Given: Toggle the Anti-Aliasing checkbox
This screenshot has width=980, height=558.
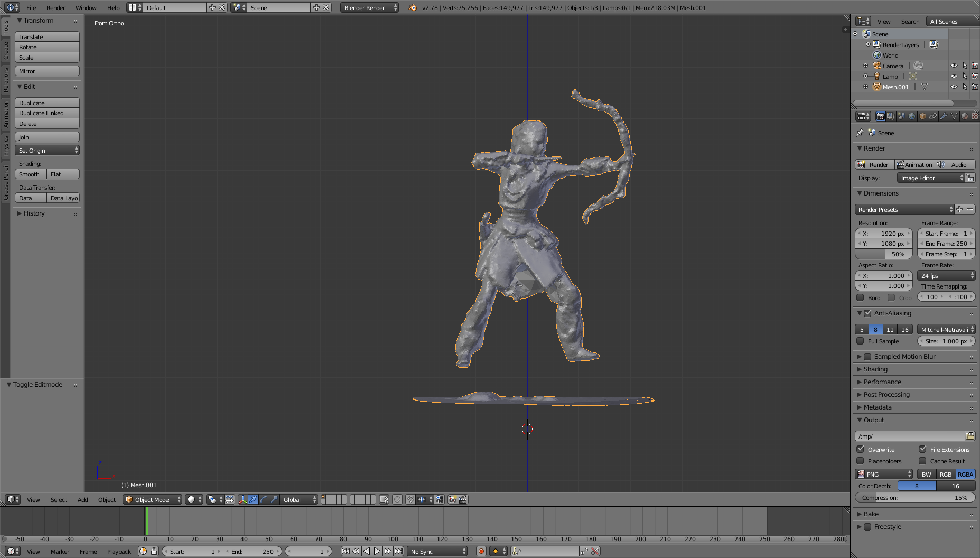Looking at the screenshot, I should (x=867, y=313).
